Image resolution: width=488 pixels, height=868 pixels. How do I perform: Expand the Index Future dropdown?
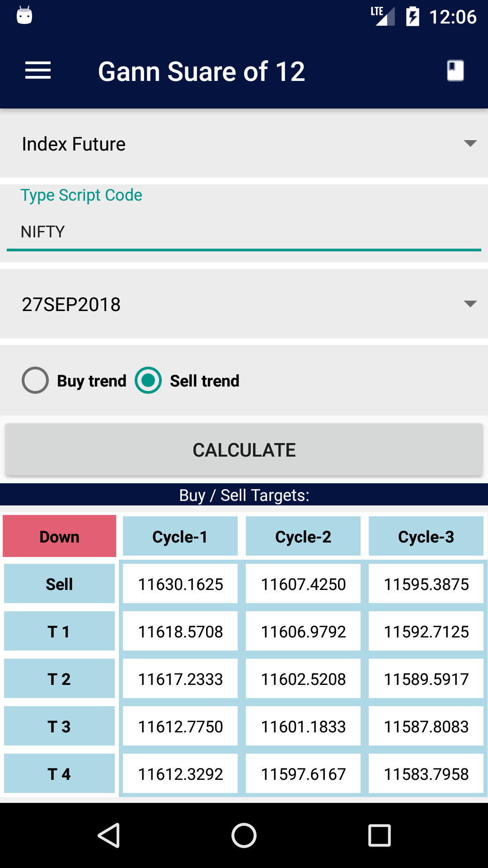tap(244, 144)
